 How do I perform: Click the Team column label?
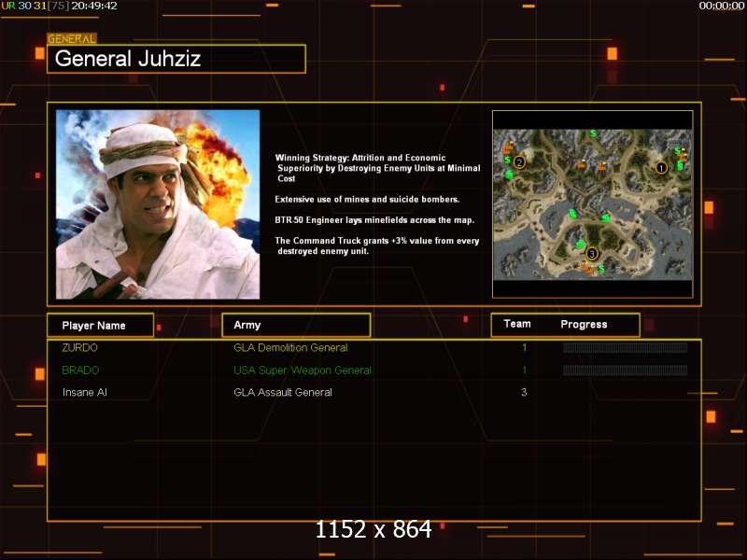(x=517, y=324)
